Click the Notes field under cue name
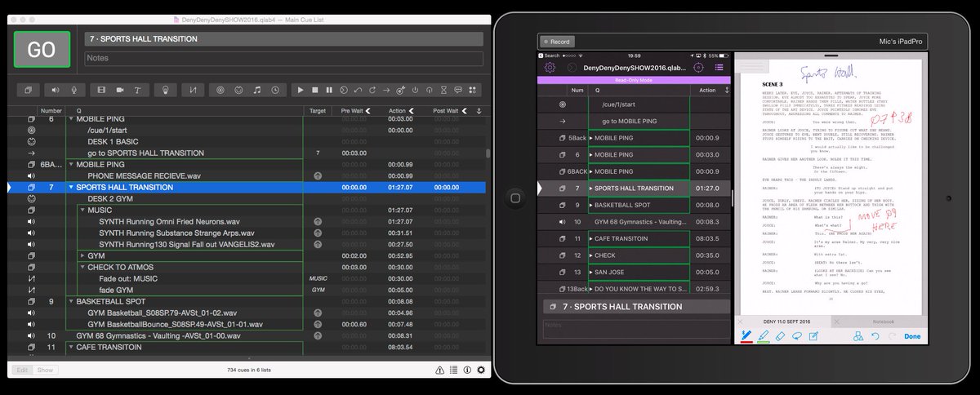 [x=283, y=58]
